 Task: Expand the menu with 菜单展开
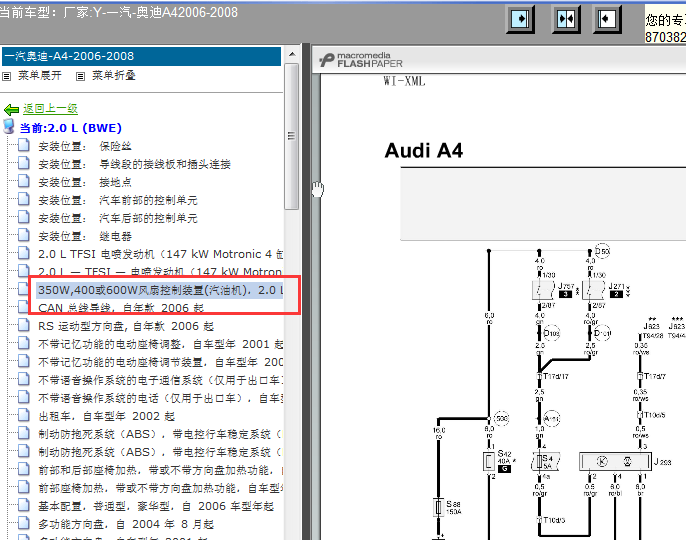pos(39,76)
